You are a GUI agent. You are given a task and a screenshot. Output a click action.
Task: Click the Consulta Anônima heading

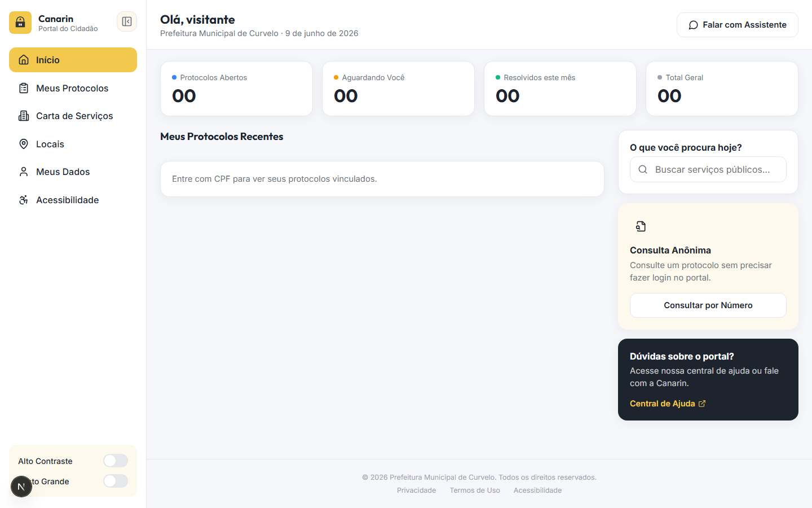pyautogui.click(x=670, y=250)
